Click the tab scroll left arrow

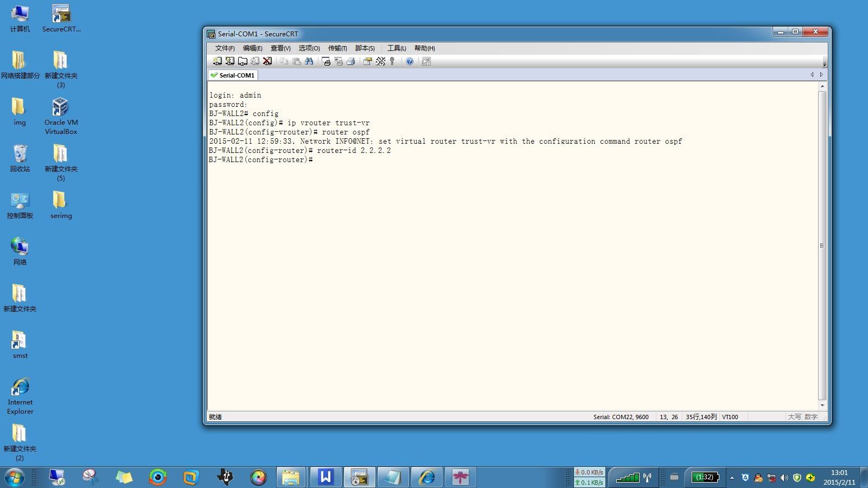[x=812, y=75]
